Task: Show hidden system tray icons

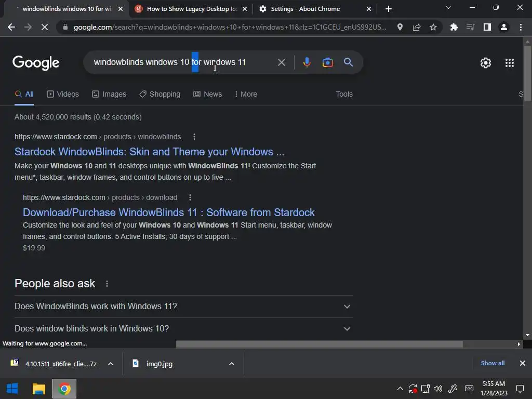Action: coord(401,389)
